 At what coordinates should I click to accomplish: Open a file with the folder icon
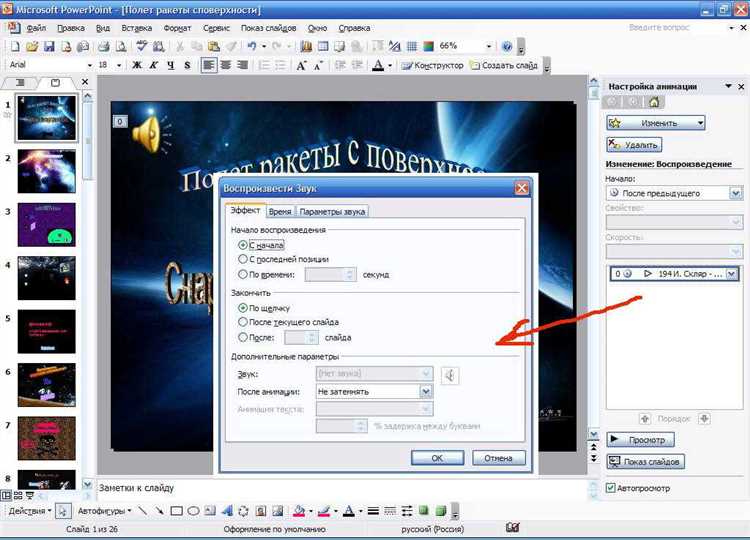[32, 46]
